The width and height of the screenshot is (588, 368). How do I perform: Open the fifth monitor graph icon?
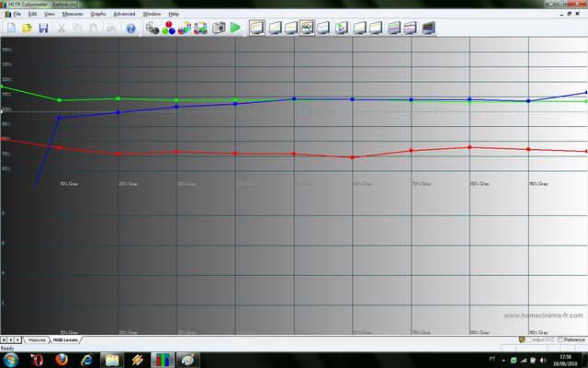323,28
